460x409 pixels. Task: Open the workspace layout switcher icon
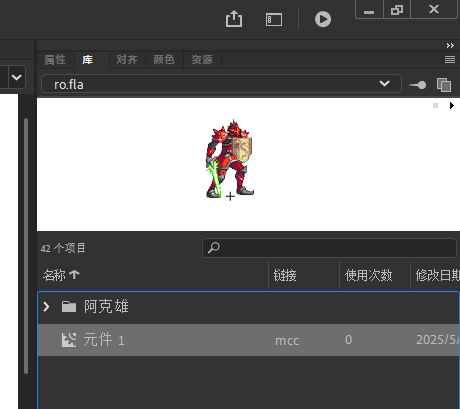274,19
